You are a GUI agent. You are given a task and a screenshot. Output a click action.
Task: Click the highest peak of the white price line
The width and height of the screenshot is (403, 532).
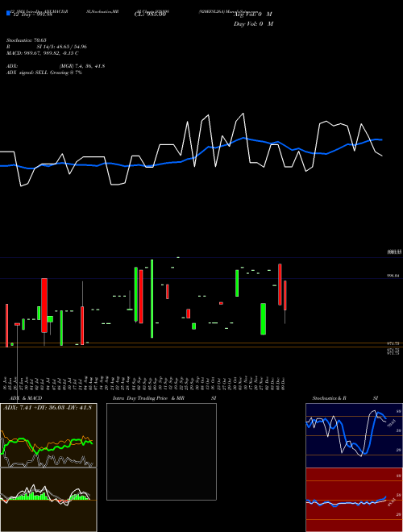[243, 114]
